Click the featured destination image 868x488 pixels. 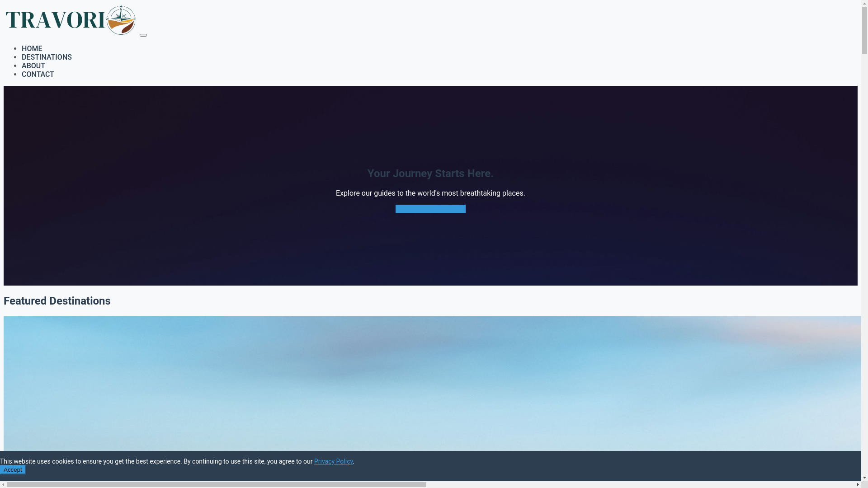[432, 384]
